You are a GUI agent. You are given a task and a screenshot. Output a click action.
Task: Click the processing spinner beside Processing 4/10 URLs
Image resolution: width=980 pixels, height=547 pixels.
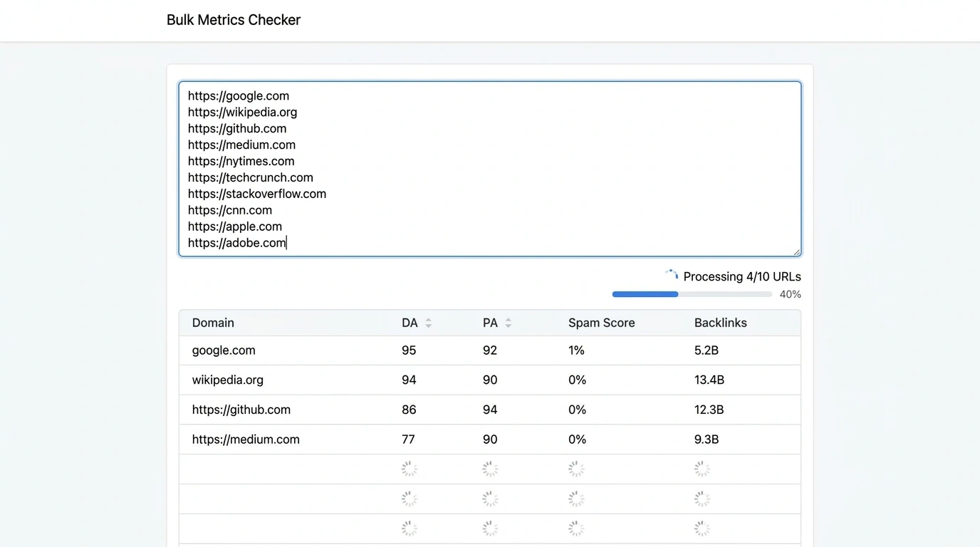671,276
